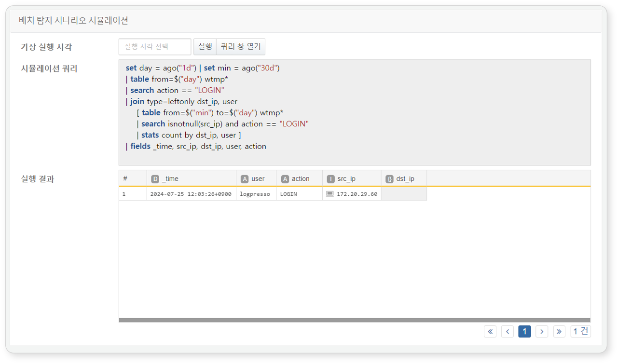Go to the next results page
The height and width of the screenshot is (364, 618).
click(542, 331)
